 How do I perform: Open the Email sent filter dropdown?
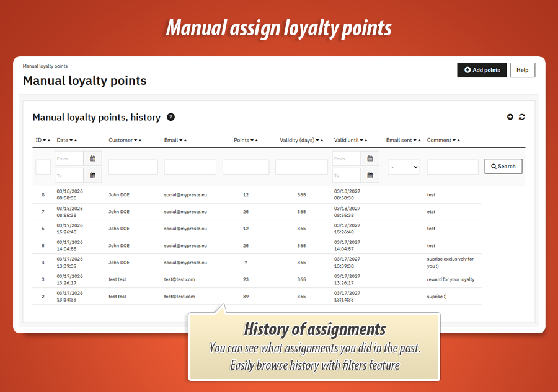404,166
